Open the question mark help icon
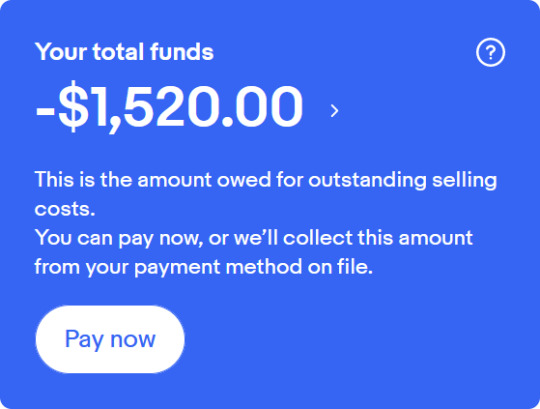540x409 pixels. point(490,52)
